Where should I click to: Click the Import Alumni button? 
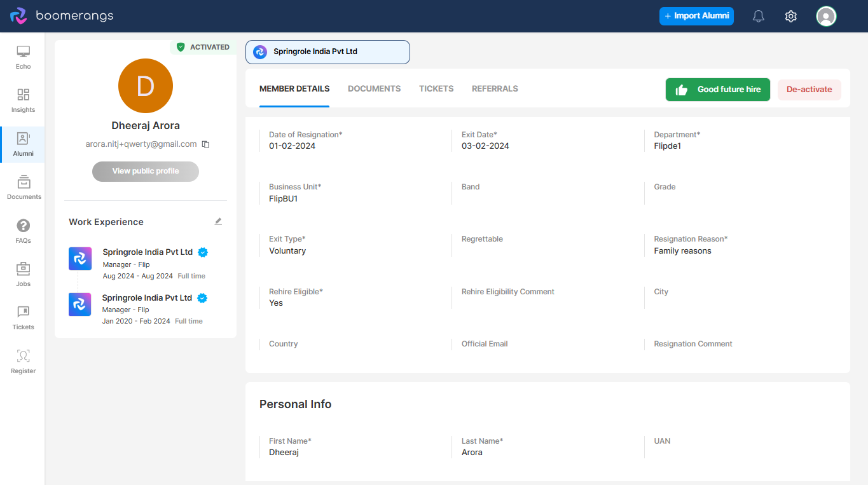click(696, 16)
